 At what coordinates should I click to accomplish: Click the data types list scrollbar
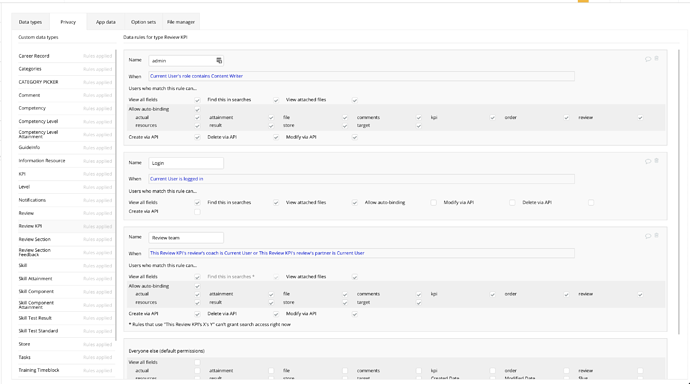[116, 195]
